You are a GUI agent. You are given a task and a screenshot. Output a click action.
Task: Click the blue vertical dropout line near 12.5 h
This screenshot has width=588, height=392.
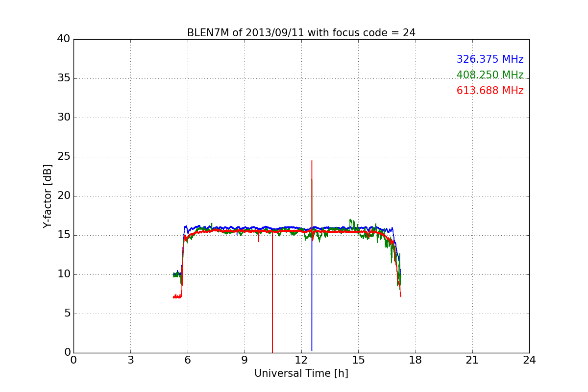[x=312, y=294]
